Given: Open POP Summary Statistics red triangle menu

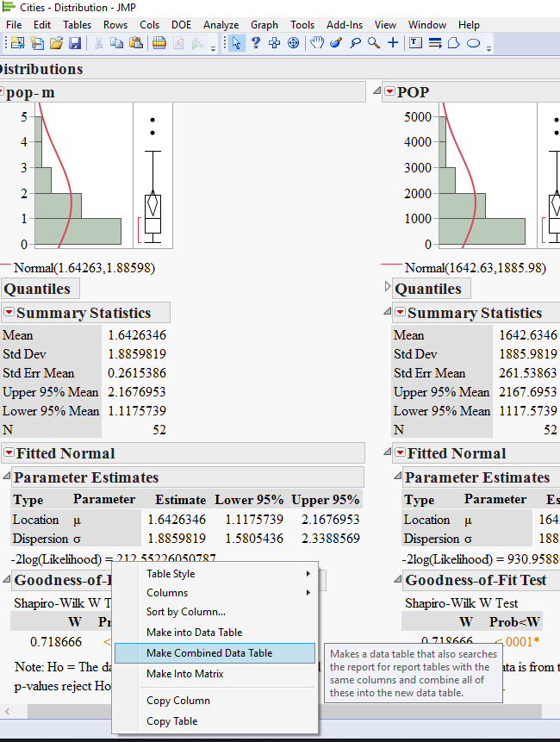Looking at the screenshot, I should click(400, 312).
